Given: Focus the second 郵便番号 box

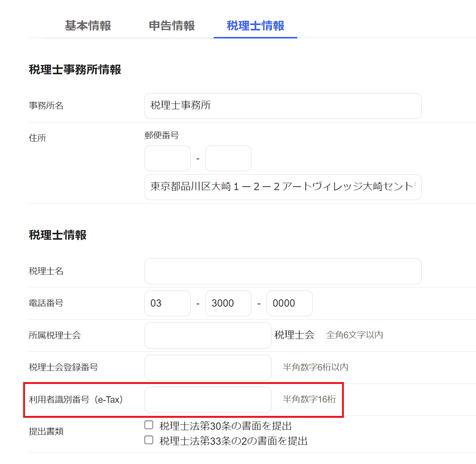Looking at the screenshot, I should coord(228,158).
